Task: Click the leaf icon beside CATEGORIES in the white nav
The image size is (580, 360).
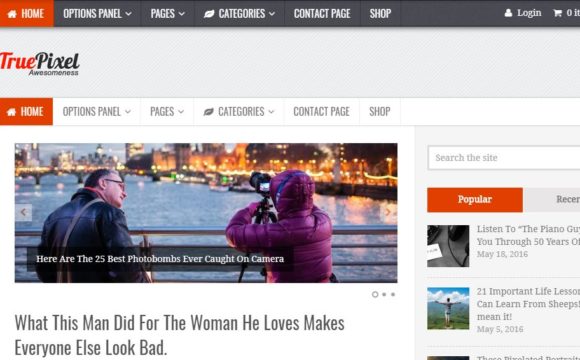Action: tap(209, 112)
